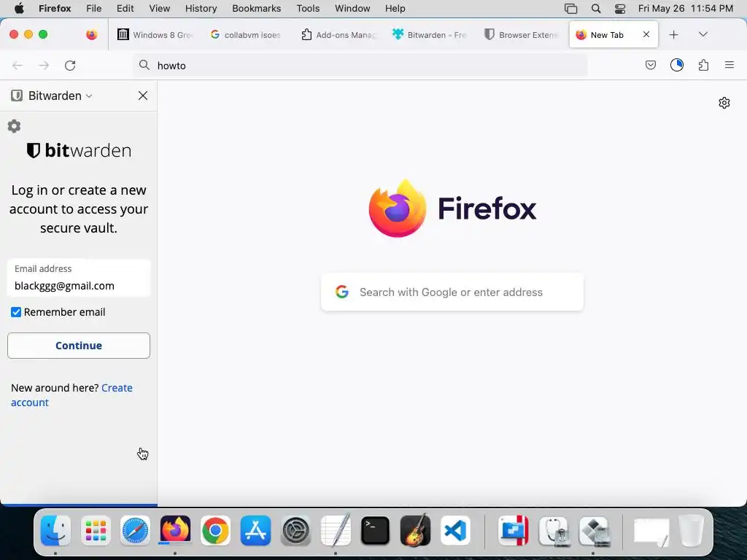
Task: Go back to previous page
Action: [x=18, y=65]
